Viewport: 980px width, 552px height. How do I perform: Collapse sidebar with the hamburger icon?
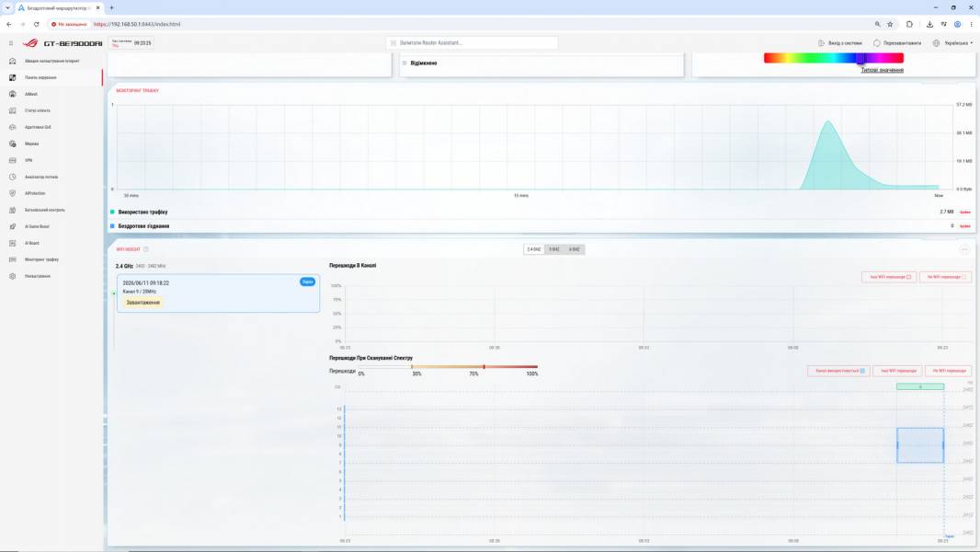click(11, 43)
